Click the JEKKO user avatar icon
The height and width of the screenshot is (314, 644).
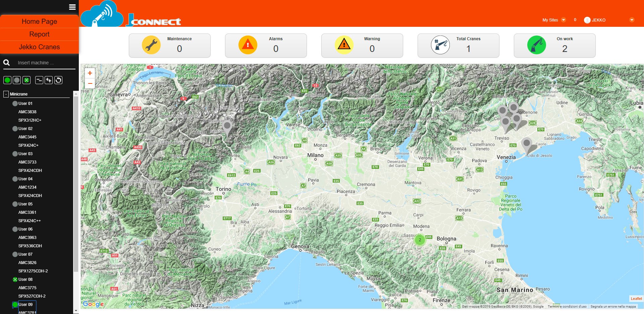click(587, 20)
